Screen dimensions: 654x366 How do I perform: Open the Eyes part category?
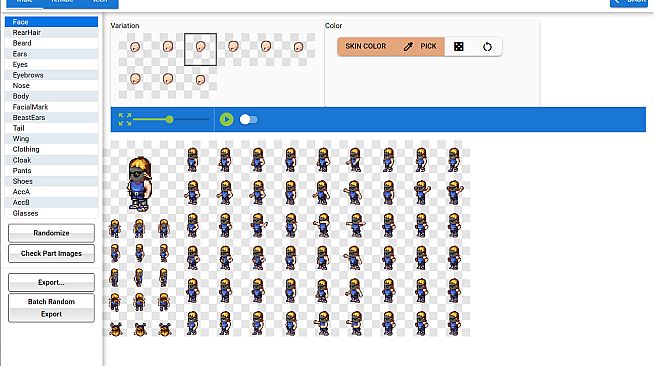[51, 64]
